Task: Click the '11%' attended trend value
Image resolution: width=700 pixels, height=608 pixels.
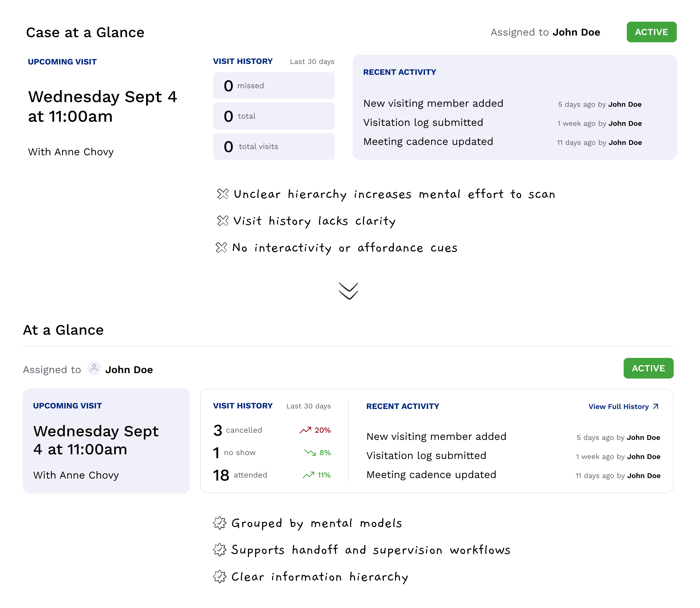Action: [324, 475]
